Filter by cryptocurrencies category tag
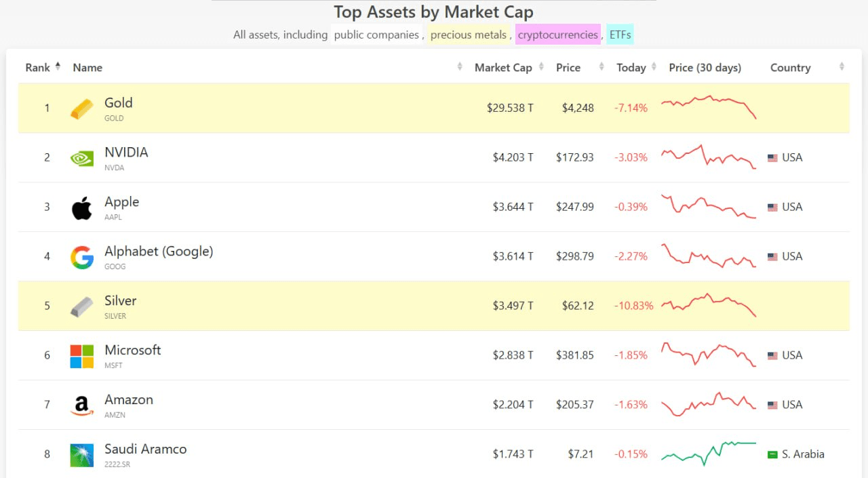Image resolution: width=868 pixels, height=478 pixels. click(557, 35)
